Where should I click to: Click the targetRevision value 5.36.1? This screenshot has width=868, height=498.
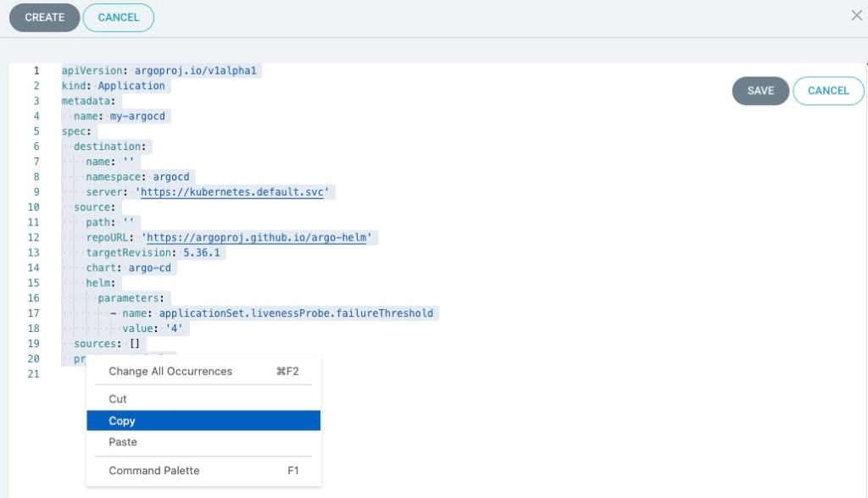(x=203, y=253)
